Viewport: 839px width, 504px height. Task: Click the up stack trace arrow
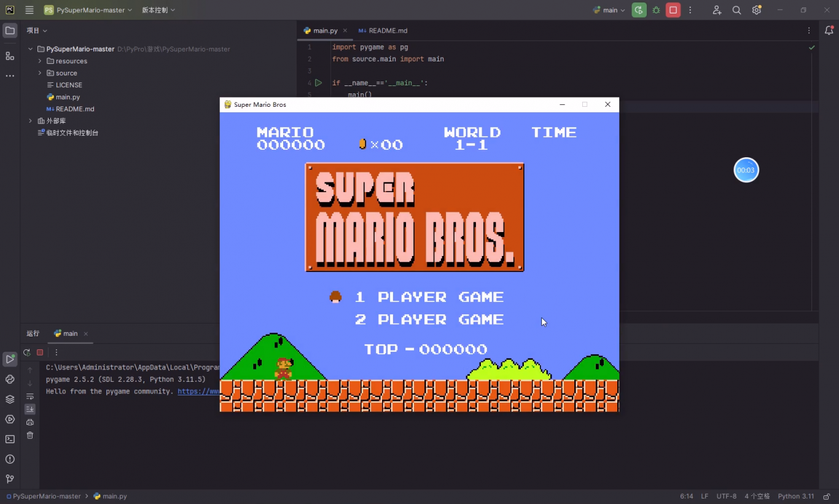(30, 370)
